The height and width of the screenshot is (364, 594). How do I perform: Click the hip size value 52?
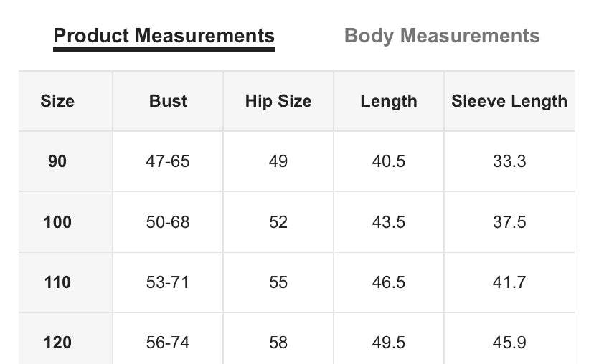coord(278,221)
